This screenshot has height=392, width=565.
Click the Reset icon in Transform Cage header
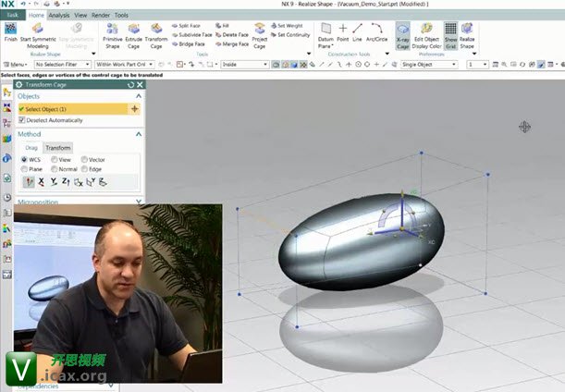click(130, 85)
